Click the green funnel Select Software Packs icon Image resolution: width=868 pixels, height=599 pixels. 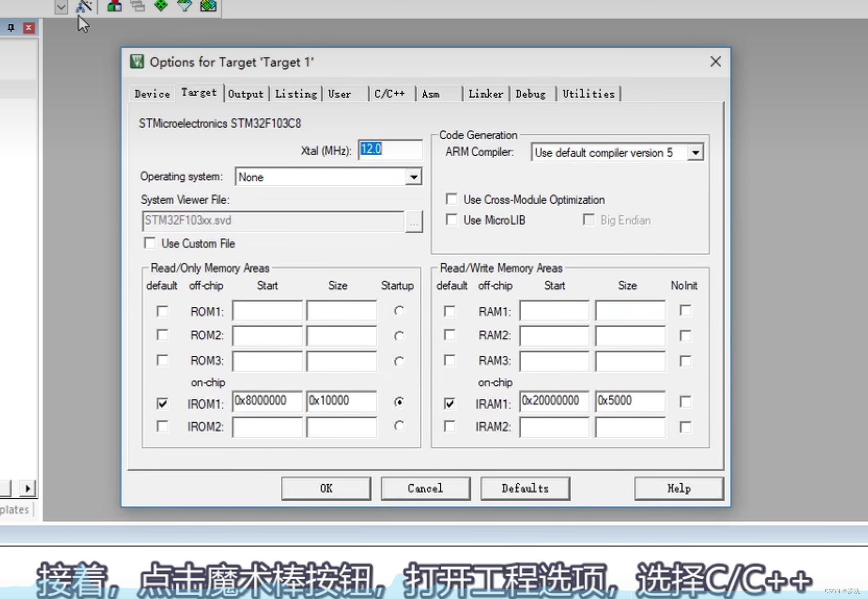184,5
